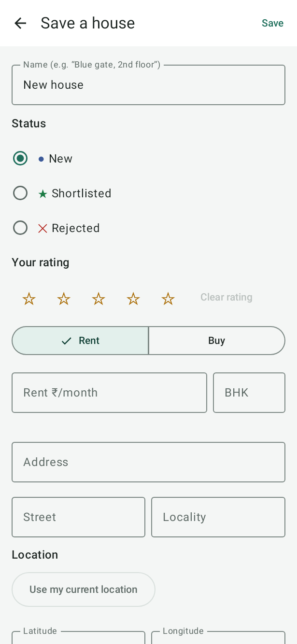297x644 pixels.
Task: Select the New status radio button
Action: coord(20,158)
